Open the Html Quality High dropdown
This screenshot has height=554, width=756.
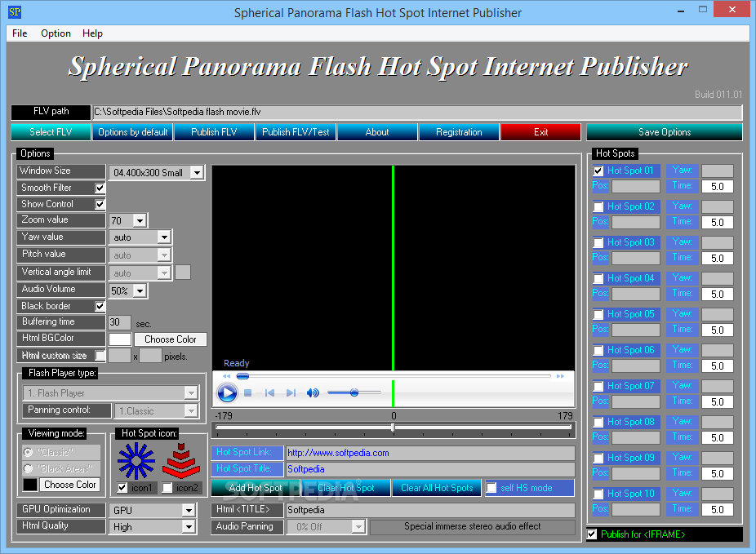pos(153,527)
